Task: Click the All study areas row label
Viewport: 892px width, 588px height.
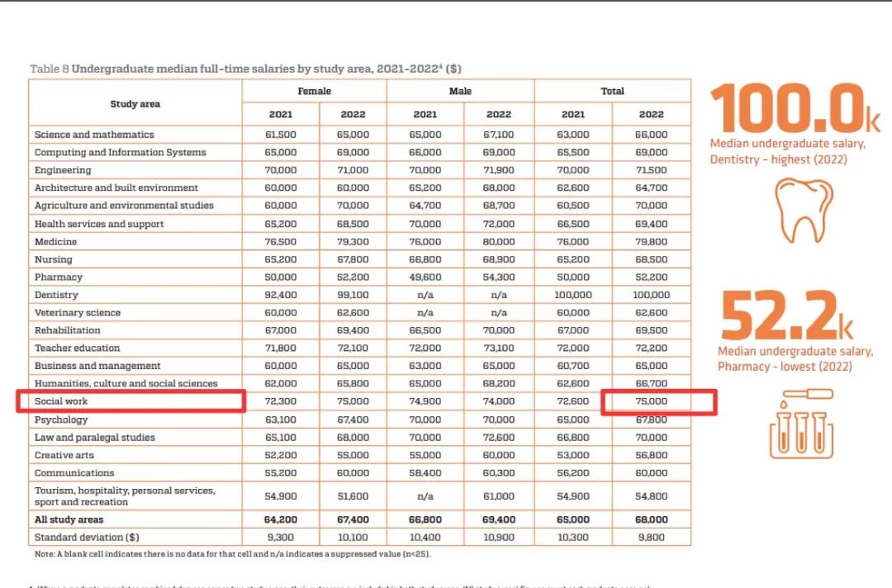Action: (69, 519)
